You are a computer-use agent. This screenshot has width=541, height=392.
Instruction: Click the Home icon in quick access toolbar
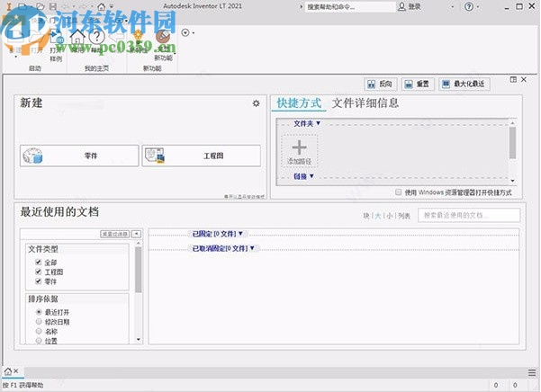tap(101, 6)
